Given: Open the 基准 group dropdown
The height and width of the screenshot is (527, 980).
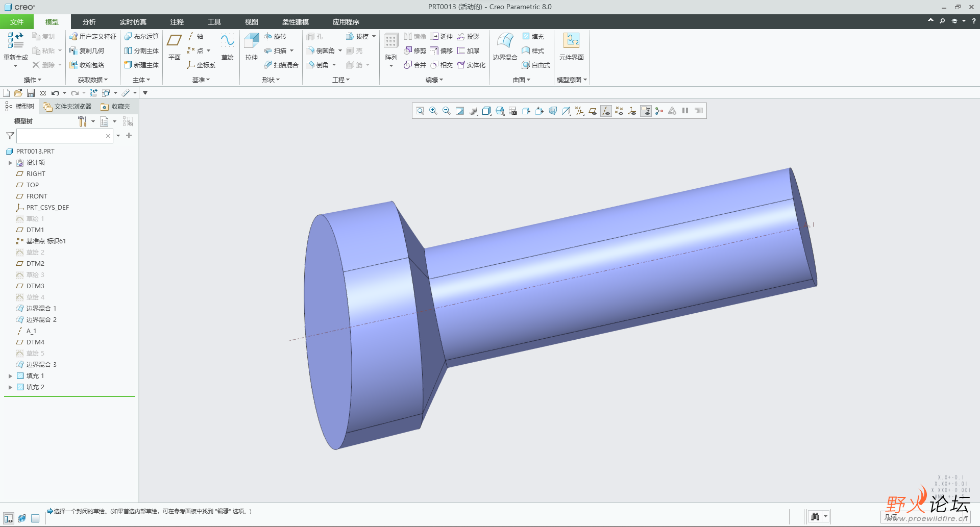Looking at the screenshot, I should 201,80.
